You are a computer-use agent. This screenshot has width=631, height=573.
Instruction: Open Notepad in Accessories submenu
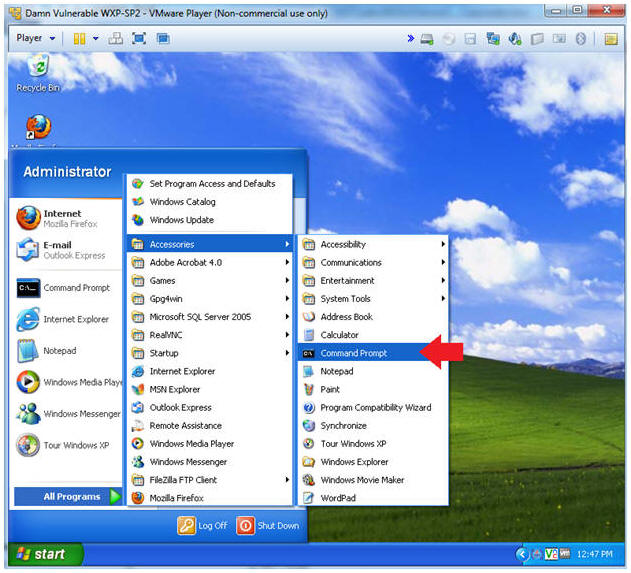373,371
